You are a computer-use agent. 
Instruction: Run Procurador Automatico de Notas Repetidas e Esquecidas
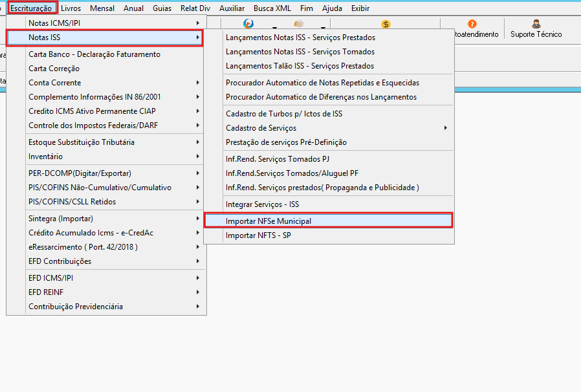point(329,83)
